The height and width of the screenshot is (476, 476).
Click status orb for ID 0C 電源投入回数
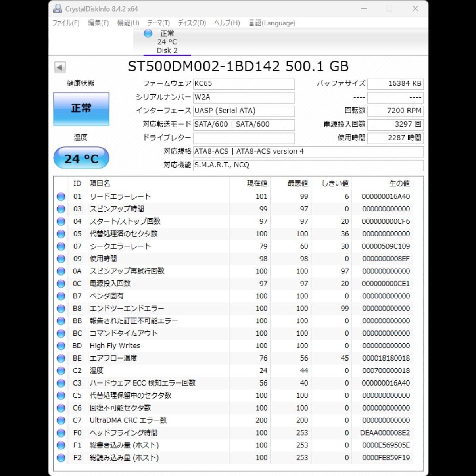click(61, 284)
